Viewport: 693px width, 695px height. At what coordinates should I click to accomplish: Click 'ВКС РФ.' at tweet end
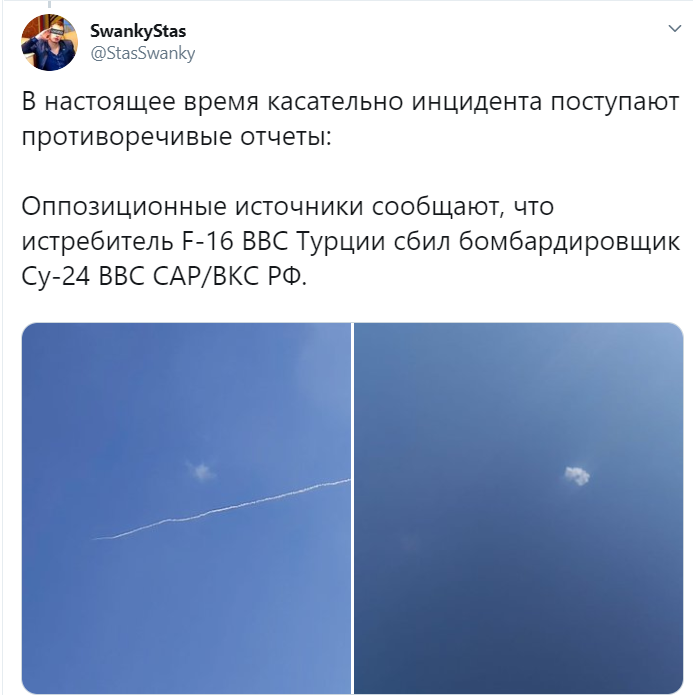tap(260, 277)
